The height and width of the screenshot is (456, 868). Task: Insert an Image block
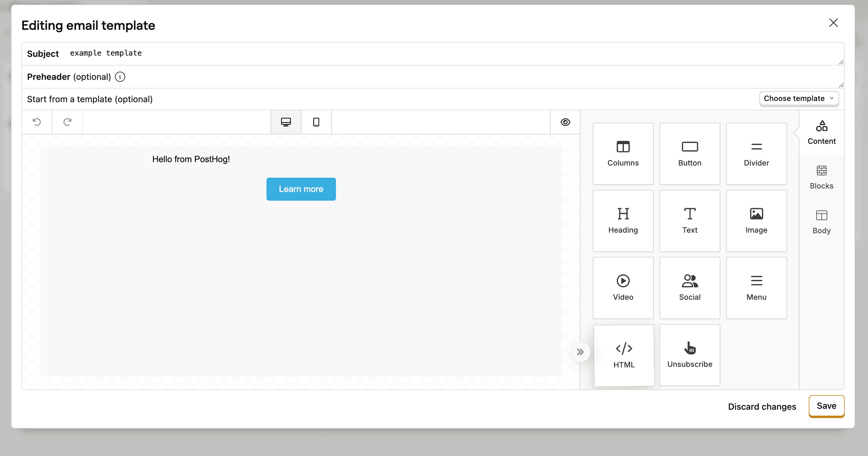[x=756, y=220]
